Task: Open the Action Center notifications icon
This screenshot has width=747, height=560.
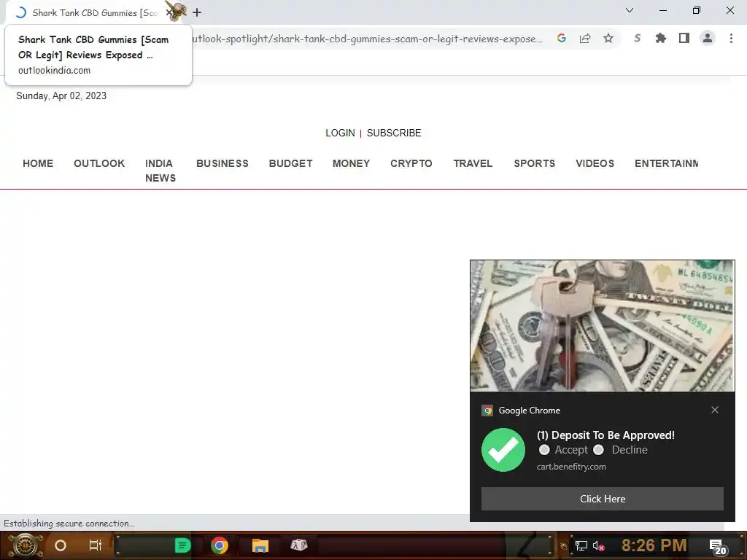Action: click(x=718, y=547)
